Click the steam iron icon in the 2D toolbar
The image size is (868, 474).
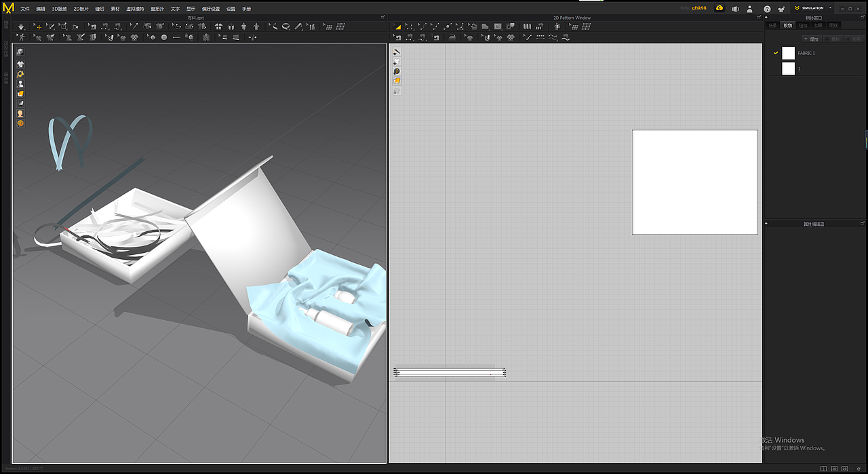click(452, 37)
